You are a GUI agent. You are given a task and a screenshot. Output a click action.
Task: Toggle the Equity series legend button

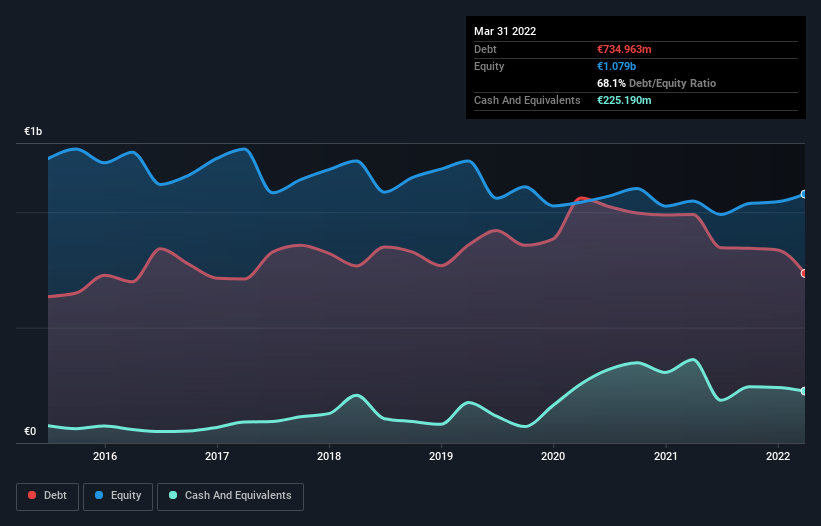[118, 496]
